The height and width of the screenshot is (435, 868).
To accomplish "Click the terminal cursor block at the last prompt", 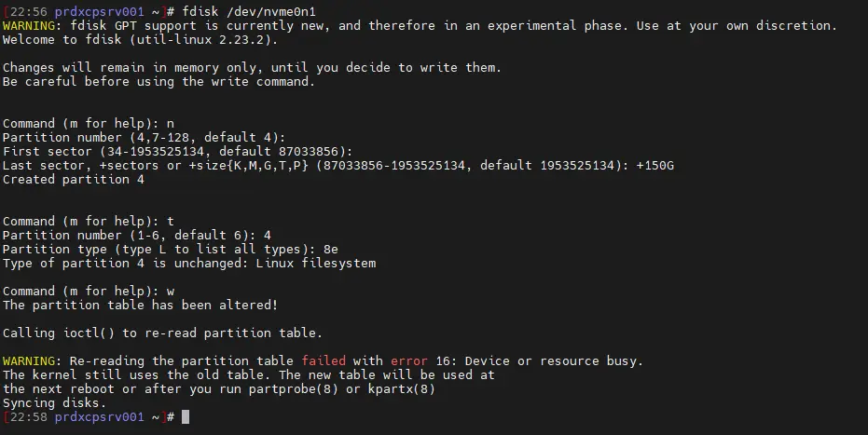I will pos(186,417).
